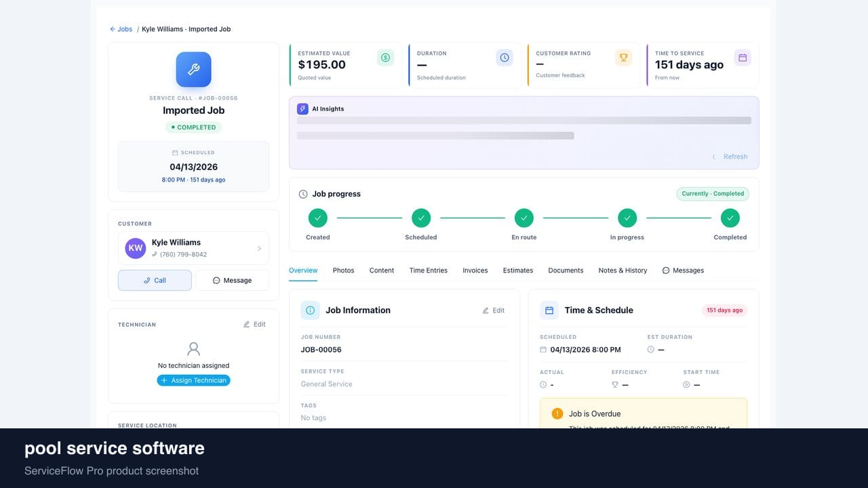Image resolution: width=868 pixels, height=488 pixels.
Task: Click the blue wrench job icon
Action: [193, 69]
